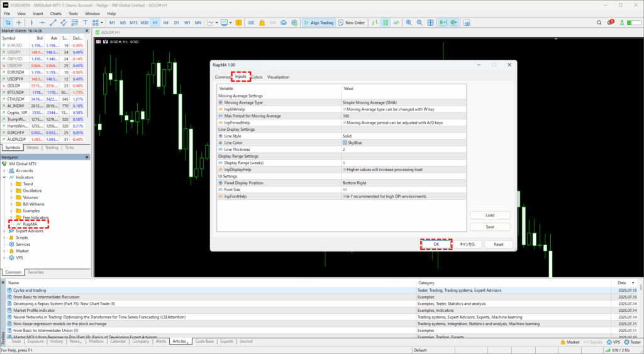
Task: Open notifications icon with red badge
Action: pos(610,22)
